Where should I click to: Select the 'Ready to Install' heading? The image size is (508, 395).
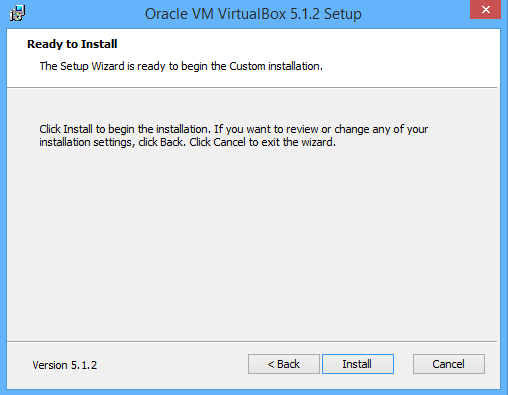(x=72, y=44)
